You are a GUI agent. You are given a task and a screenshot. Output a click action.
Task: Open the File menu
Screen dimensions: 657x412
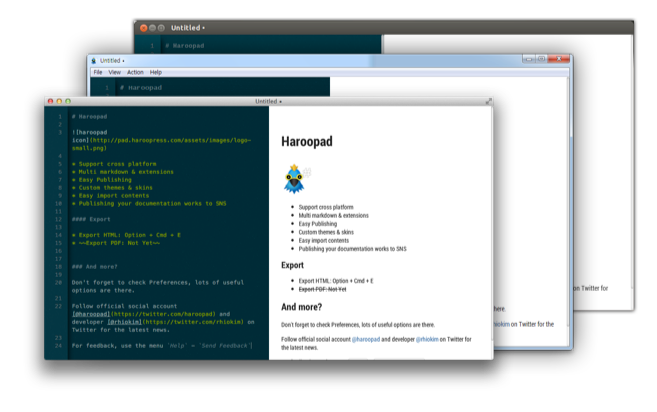(98, 72)
